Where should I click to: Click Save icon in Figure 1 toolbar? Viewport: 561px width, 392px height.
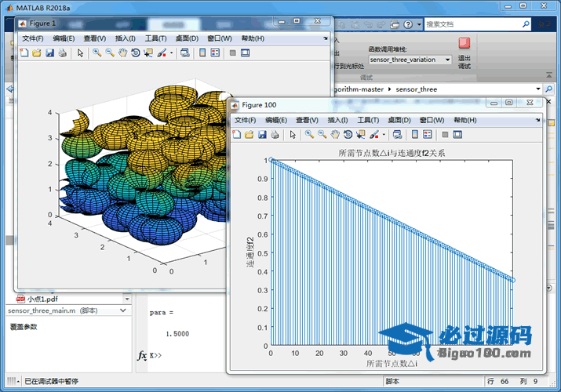point(49,53)
